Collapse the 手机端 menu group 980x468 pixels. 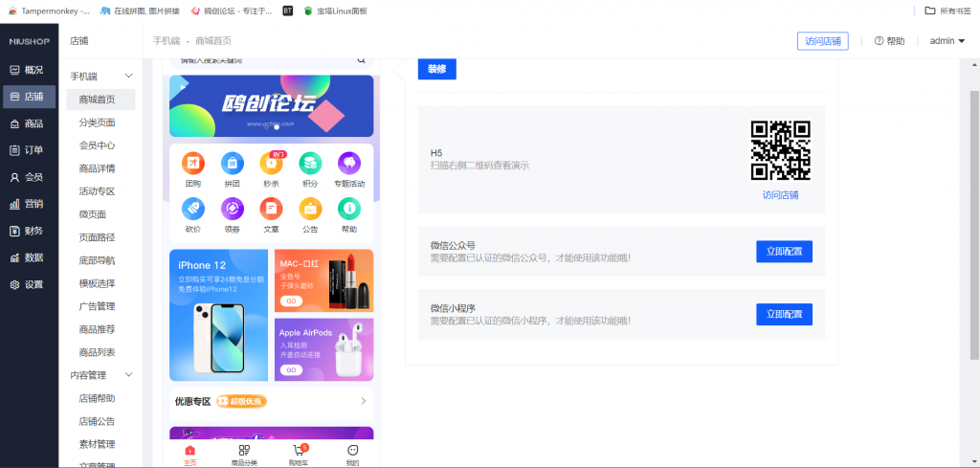[x=129, y=77]
